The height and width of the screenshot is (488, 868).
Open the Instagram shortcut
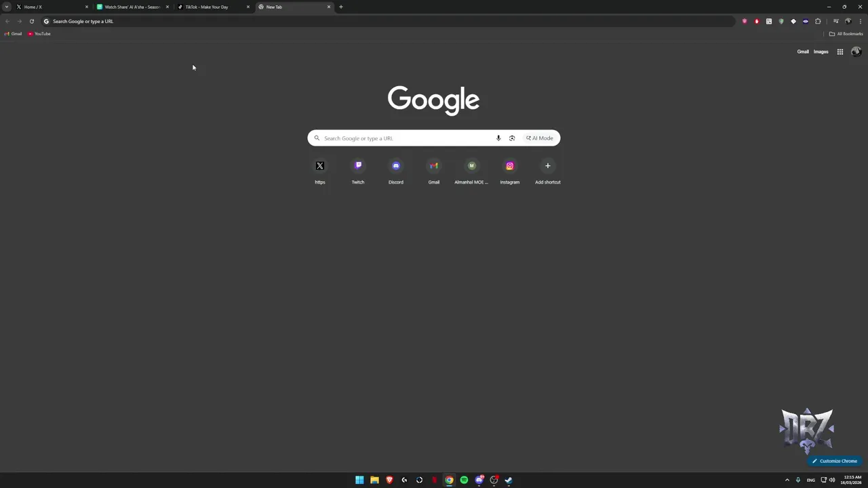(510, 171)
